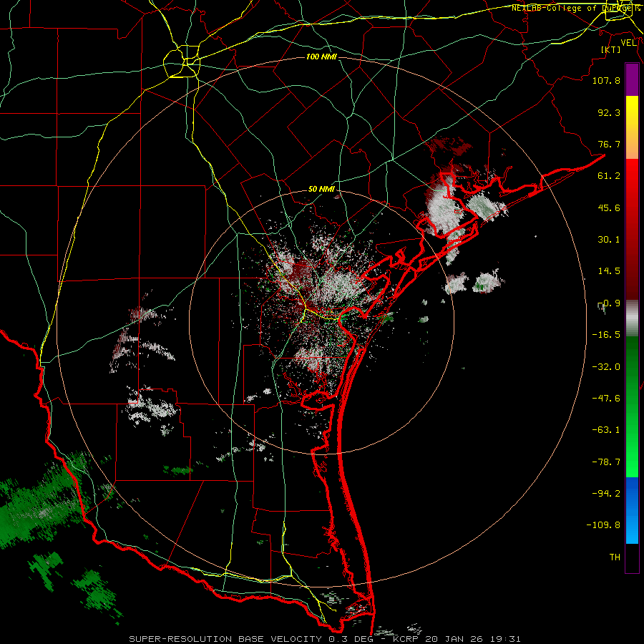This screenshot has height=644, width=644.
Task: Click the TH legend label
Action: pos(615,557)
